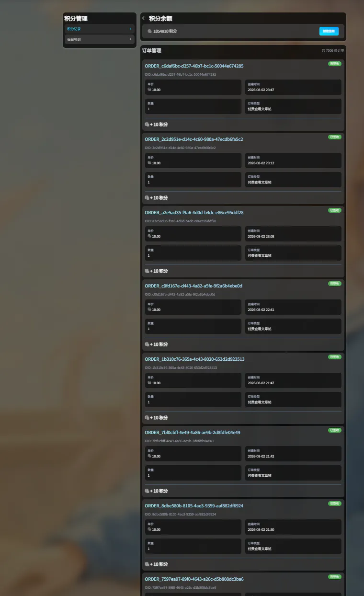
Task: Select the creation time 2026-08-02 23:12
Action: coord(261,163)
